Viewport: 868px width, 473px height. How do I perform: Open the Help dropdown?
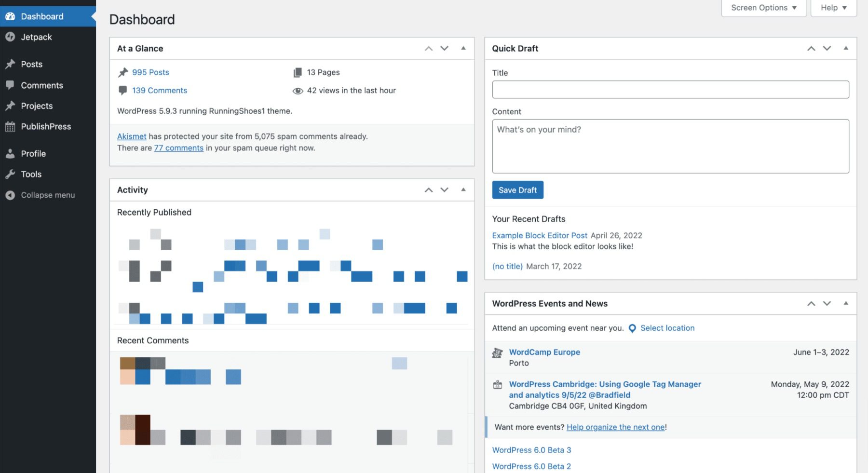pos(833,8)
